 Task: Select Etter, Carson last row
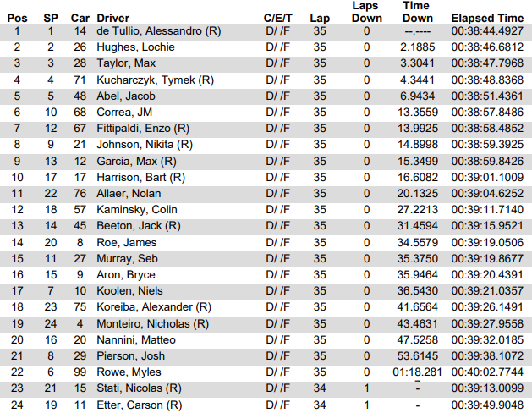(266, 405)
